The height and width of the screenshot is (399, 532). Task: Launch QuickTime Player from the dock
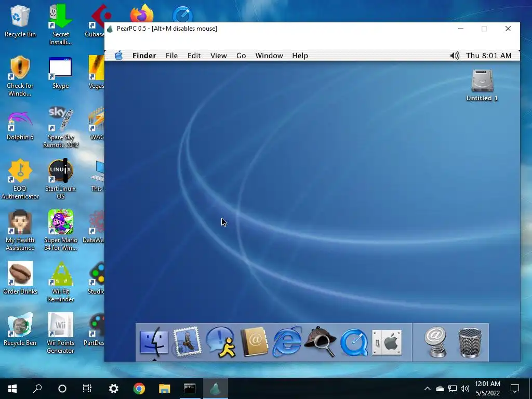[x=354, y=343]
